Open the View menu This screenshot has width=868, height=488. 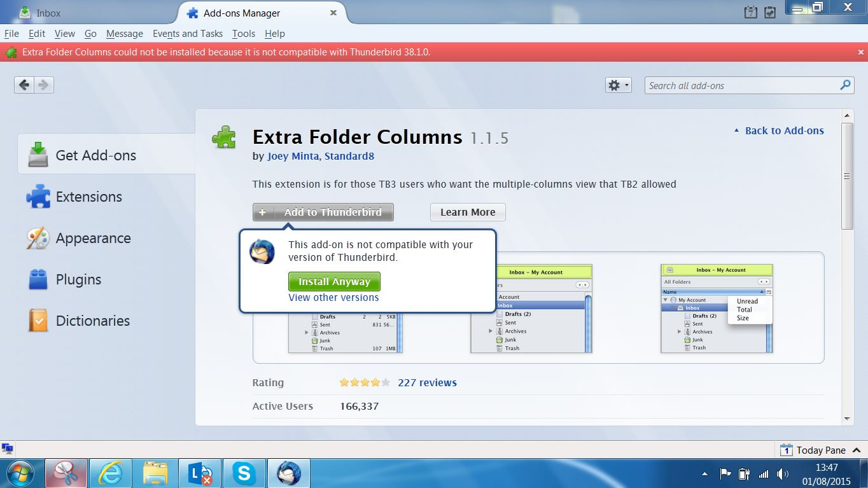(x=65, y=34)
